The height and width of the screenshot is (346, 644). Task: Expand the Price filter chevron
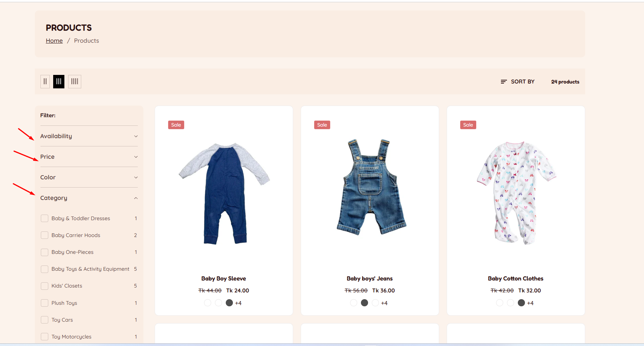[x=136, y=157]
